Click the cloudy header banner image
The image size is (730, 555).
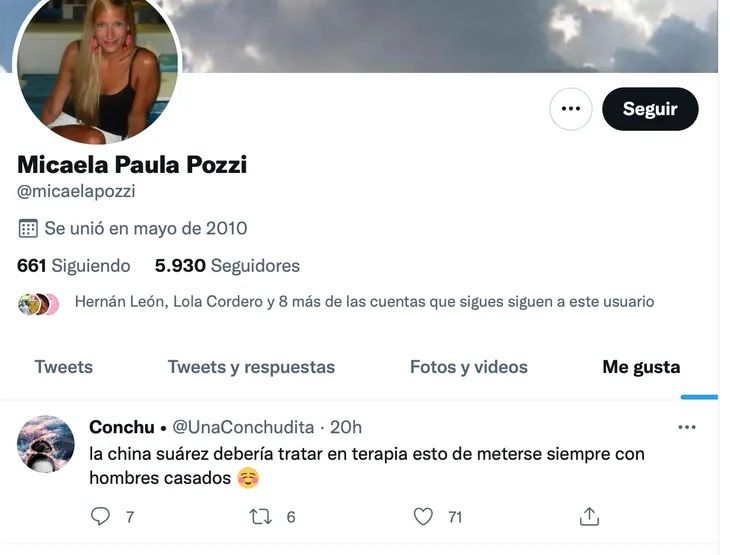[447, 35]
